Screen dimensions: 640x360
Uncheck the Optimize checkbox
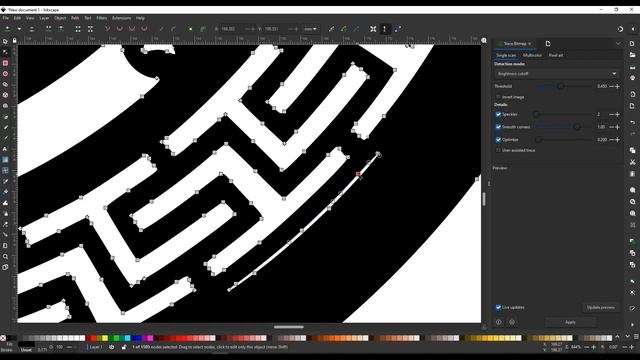click(x=498, y=140)
